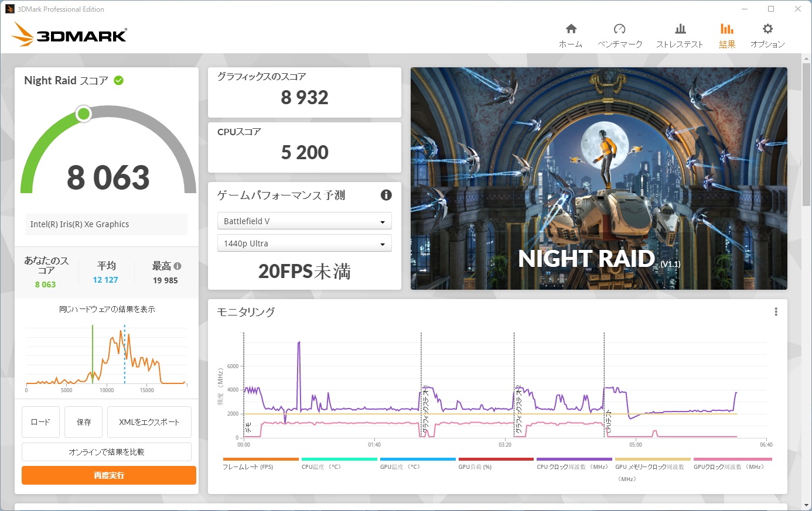Click the グラフィックステスト 1 marker line in monitoring chart
812x511 pixels.
point(421,385)
